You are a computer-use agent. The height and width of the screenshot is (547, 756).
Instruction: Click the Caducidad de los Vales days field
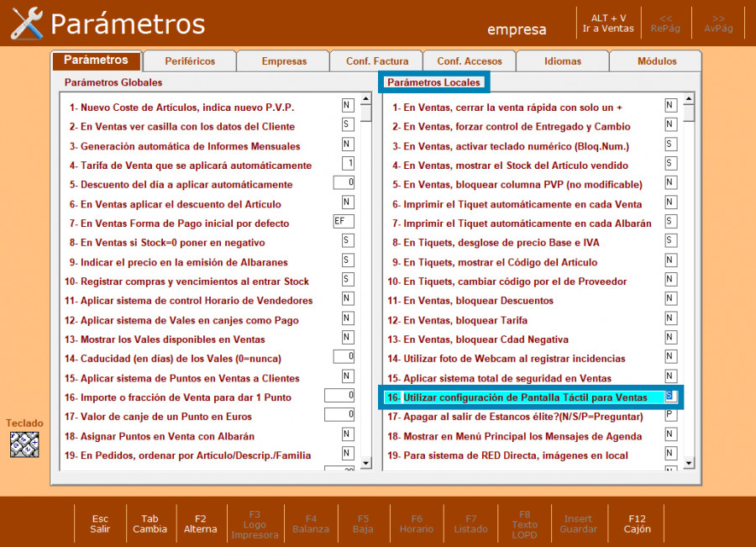(x=344, y=357)
